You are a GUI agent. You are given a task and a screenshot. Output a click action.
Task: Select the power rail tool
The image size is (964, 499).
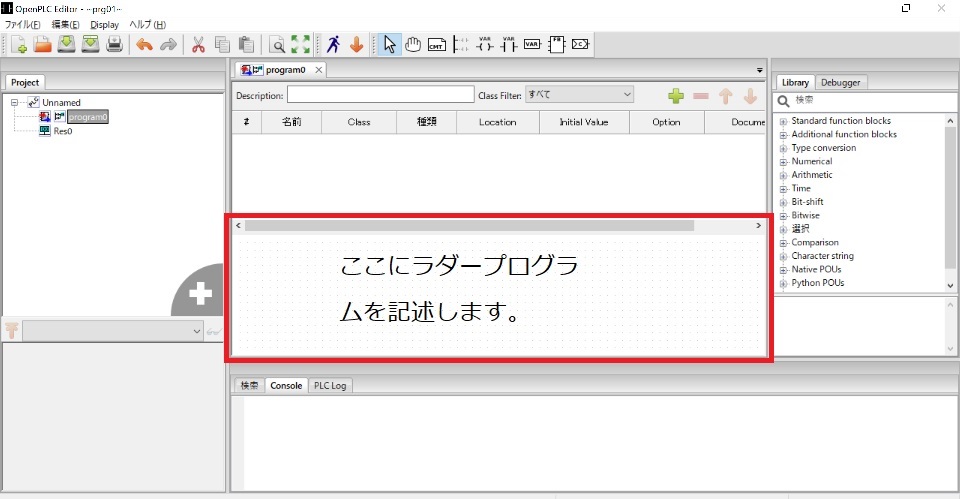tap(460, 44)
